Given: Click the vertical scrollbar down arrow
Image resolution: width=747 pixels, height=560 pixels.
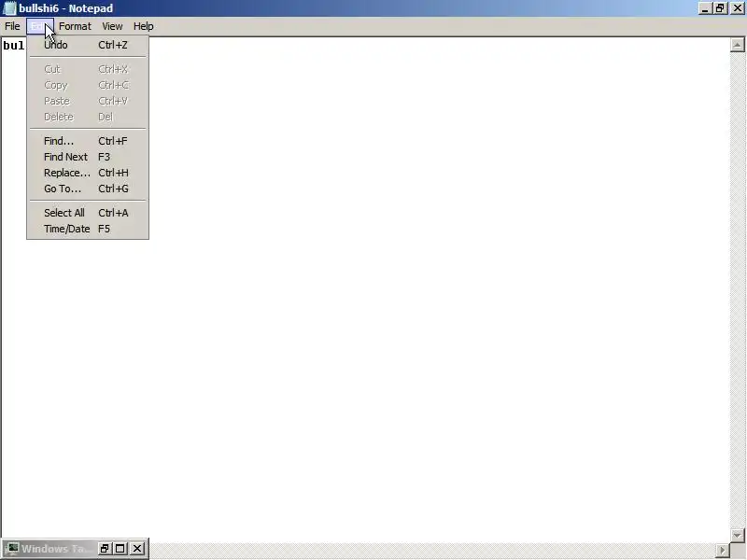Looking at the screenshot, I should pos(737,535).
